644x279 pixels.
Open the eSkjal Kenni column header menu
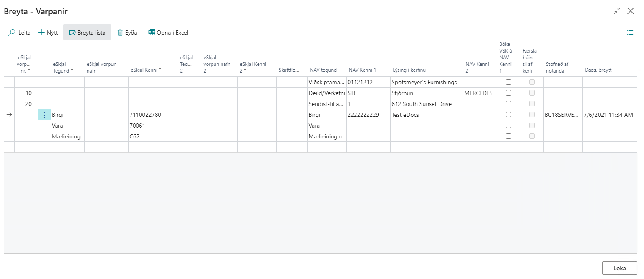coord(146,70)
